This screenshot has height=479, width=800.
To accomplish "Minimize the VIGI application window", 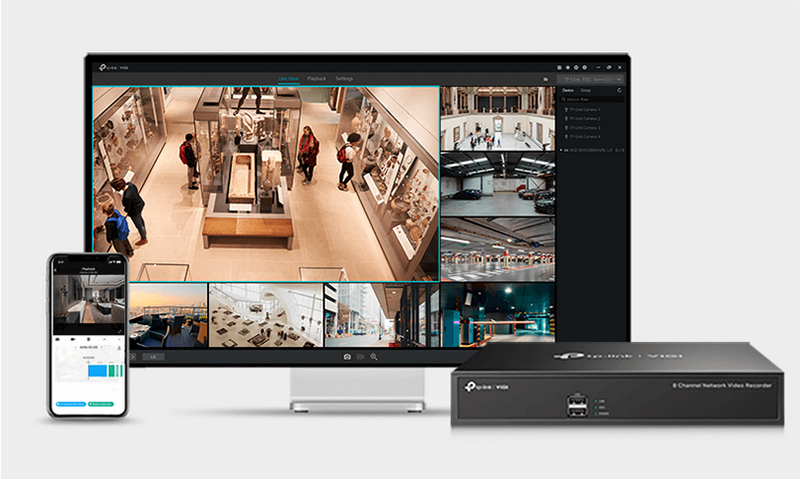I will (599, 67).
